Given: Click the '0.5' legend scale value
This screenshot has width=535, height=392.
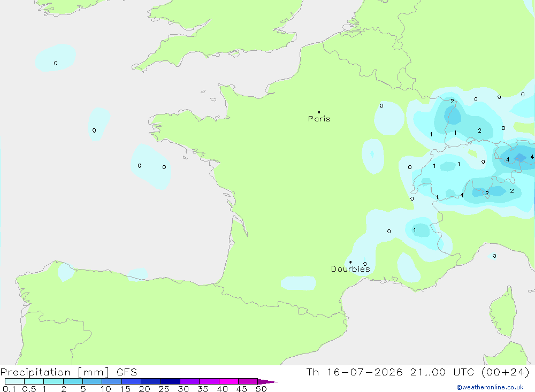Looking at the screenshot, I should coord(29,389).
